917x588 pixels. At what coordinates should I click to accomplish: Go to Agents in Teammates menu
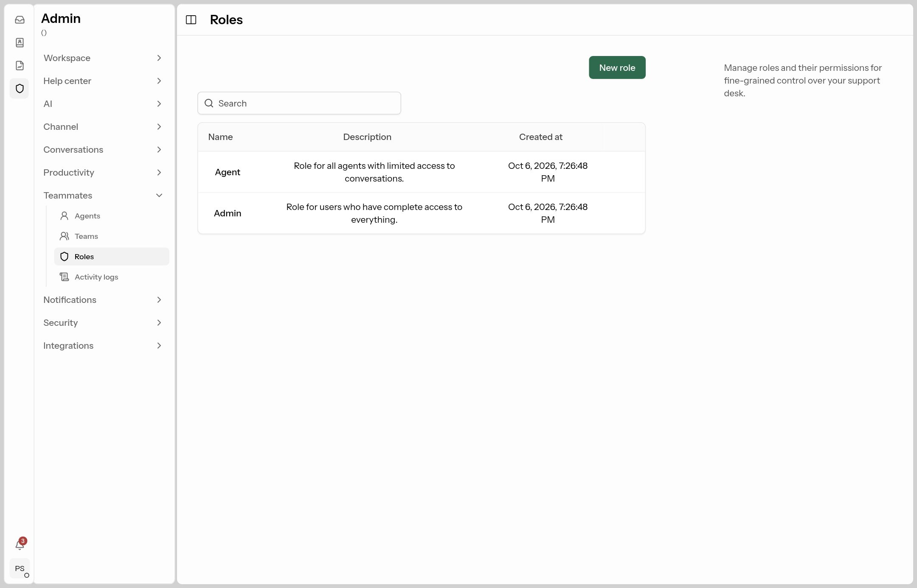112,216
